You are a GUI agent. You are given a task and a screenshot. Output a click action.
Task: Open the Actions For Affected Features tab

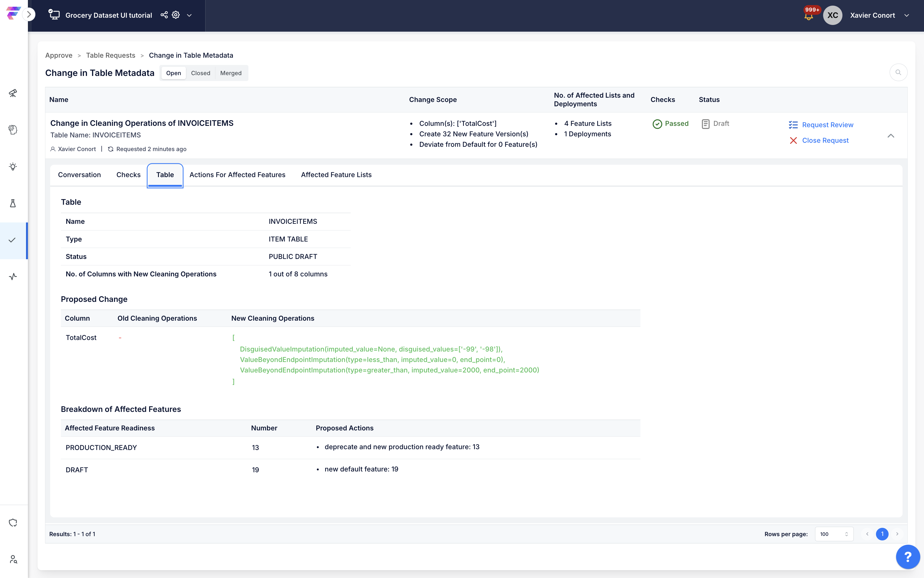coord(237,175)
